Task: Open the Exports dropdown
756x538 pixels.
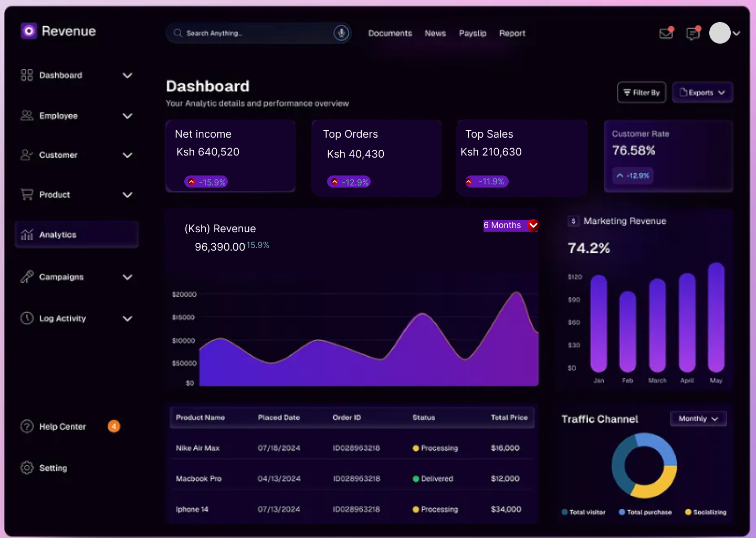Action: [702, 92]
